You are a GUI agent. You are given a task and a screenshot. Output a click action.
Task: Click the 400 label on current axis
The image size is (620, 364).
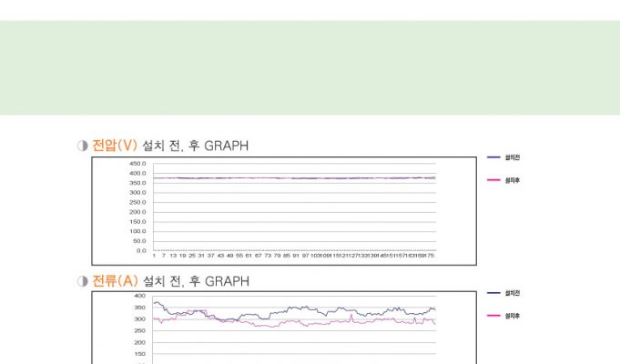click(139, 296)
